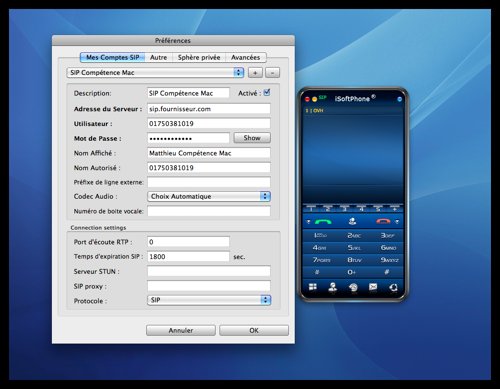Click the Préférences window title bar
The width and height of the screenshot is (500, 389).
tap(173, 40)
